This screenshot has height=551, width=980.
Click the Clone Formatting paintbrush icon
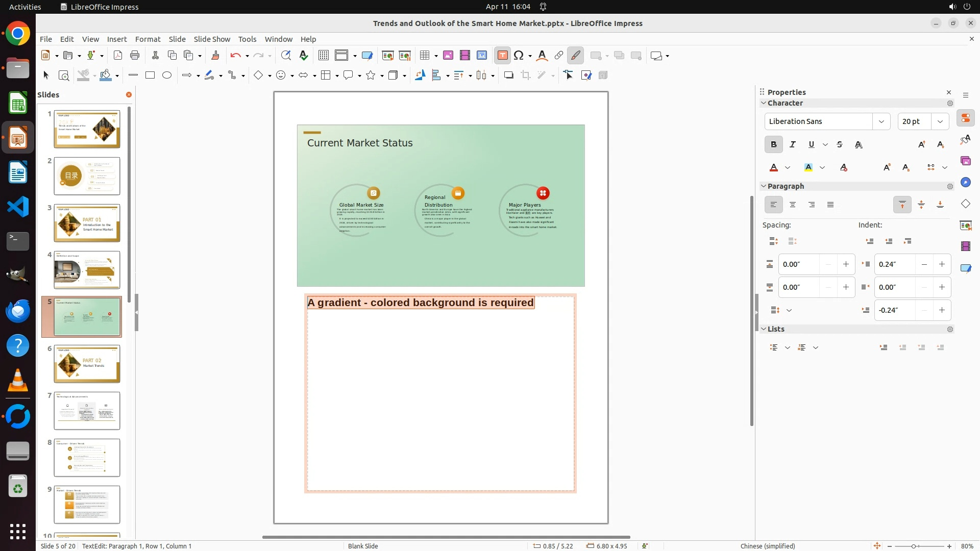(x=215, y=56)
